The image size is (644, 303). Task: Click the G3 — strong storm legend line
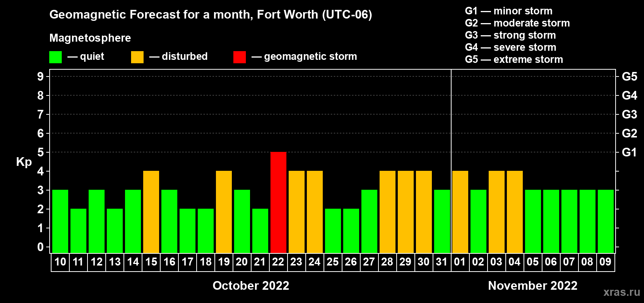point(510,35)
